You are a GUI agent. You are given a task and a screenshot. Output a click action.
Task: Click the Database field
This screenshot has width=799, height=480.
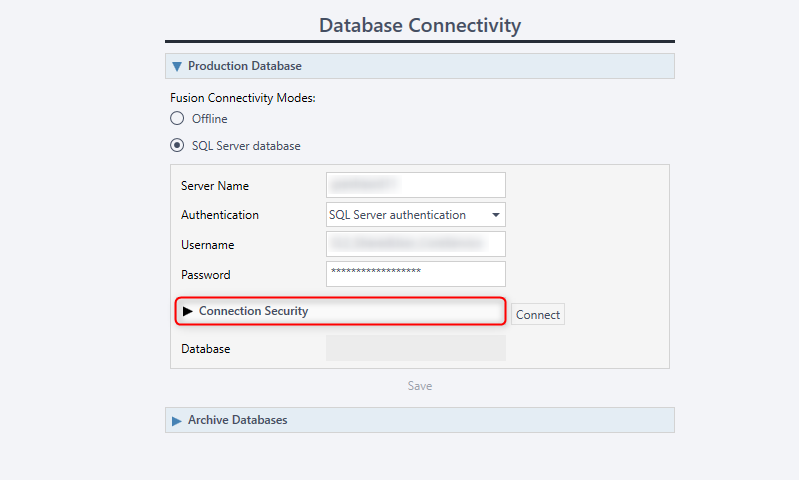(x=416, y=348)
